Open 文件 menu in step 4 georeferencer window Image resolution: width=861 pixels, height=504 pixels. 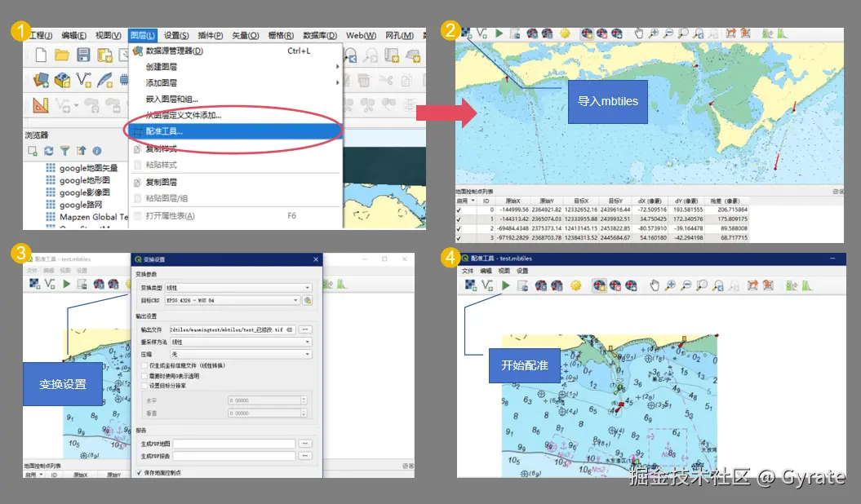(x=468, y=271)
